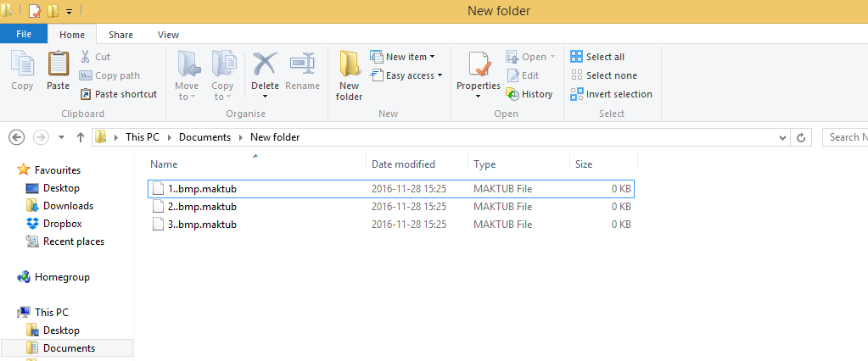Screen dimensions: 868x361
Task: Switch to the View ribbon tab
Action: [x=168, y=35]
